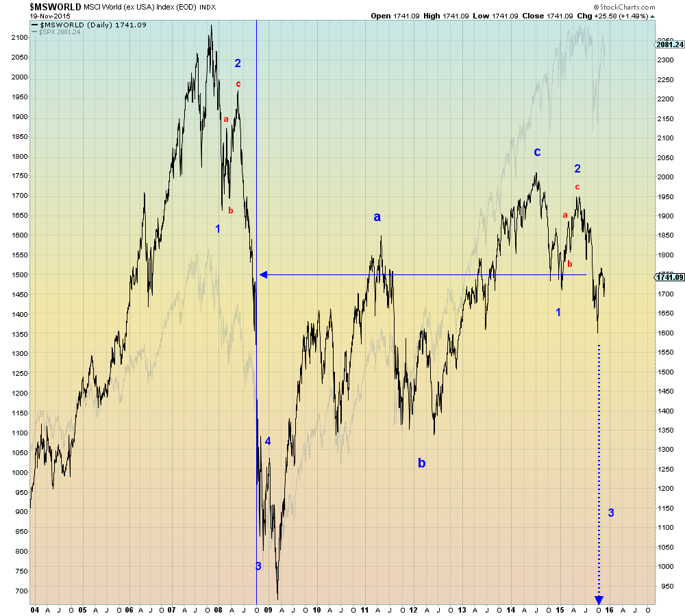Click the large blue wave label 'a'
The height and width of the screenshot is (616, 685).
pos(377,217)
